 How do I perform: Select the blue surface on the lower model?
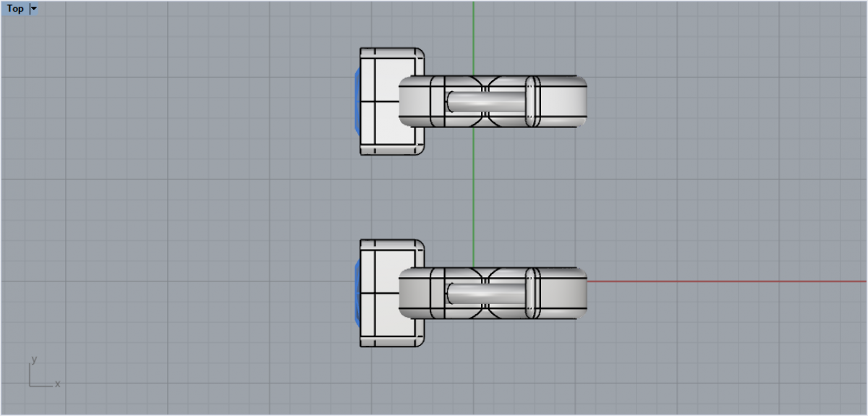pos(357,293)
